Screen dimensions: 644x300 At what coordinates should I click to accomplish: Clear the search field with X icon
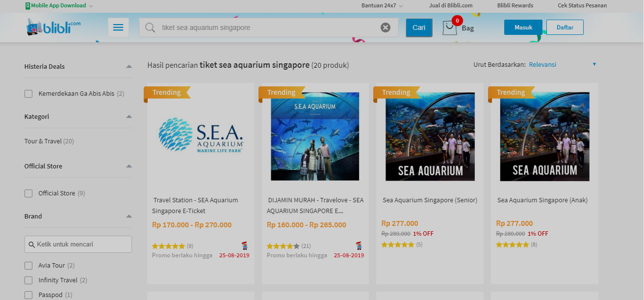[386, 27]
